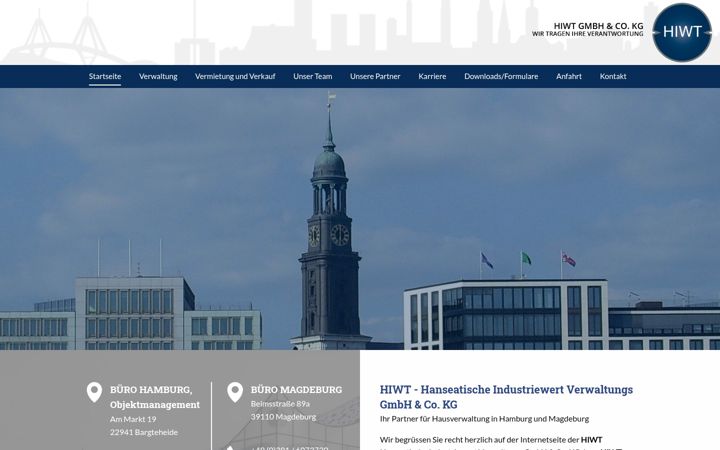Select the Anfahrt menu item

coord(569,76)
